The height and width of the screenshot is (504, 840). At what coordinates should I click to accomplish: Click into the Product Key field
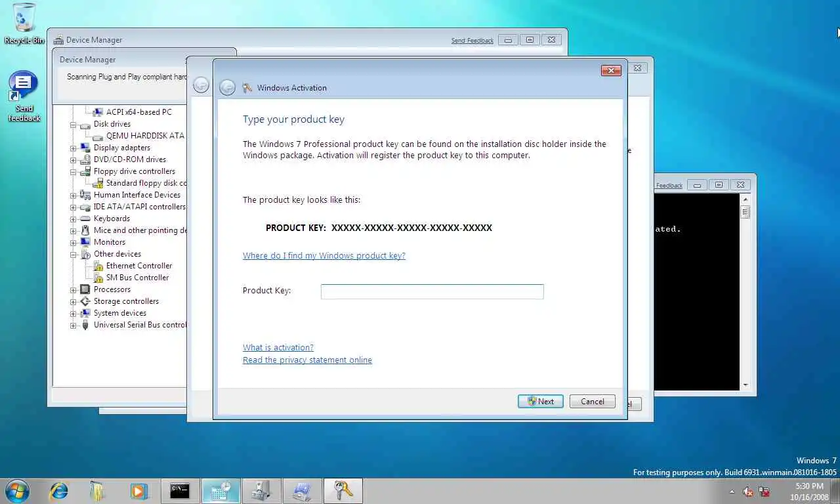coord(432,291)
